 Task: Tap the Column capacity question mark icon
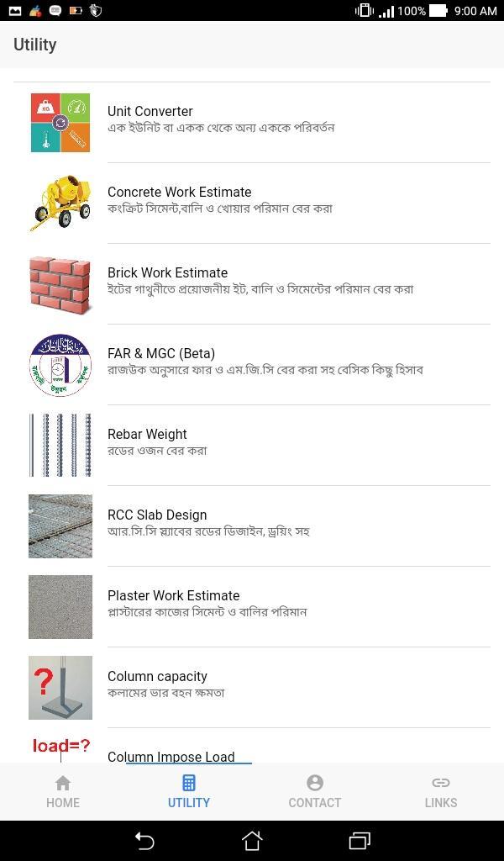click(x=60, y=688)
